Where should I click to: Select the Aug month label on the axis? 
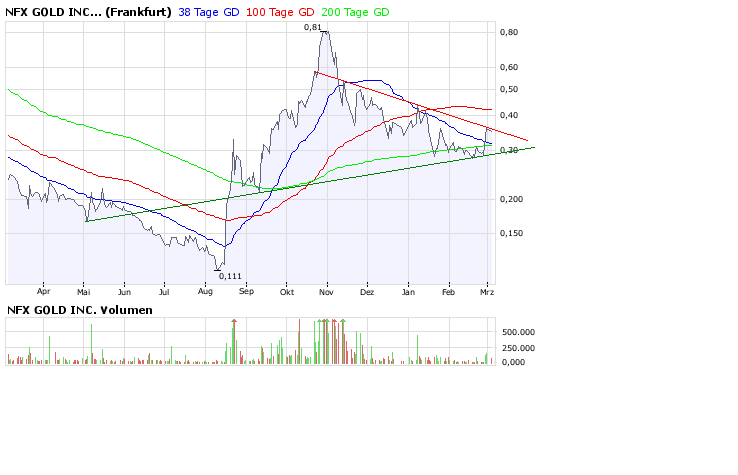(205, 292)
